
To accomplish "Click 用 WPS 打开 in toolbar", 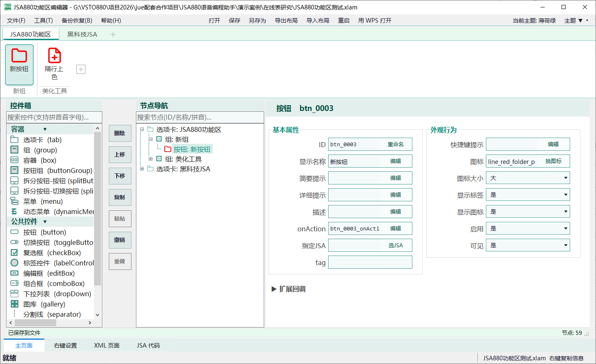I will click(375, 21).
